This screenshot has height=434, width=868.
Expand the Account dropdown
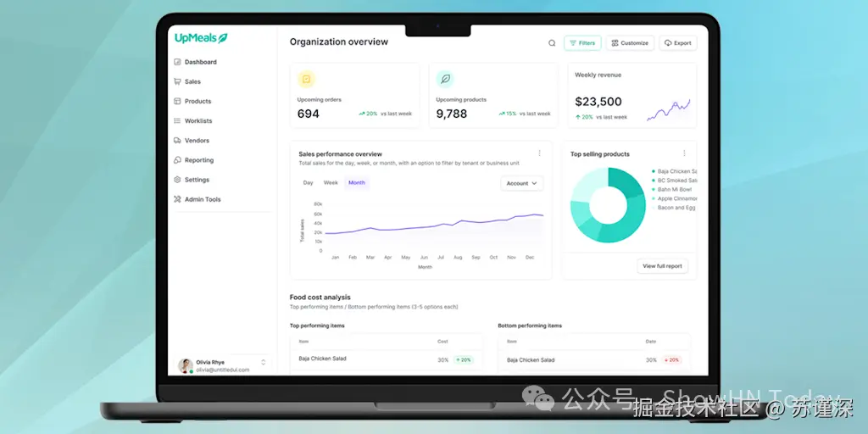click(x=522, y=183)
